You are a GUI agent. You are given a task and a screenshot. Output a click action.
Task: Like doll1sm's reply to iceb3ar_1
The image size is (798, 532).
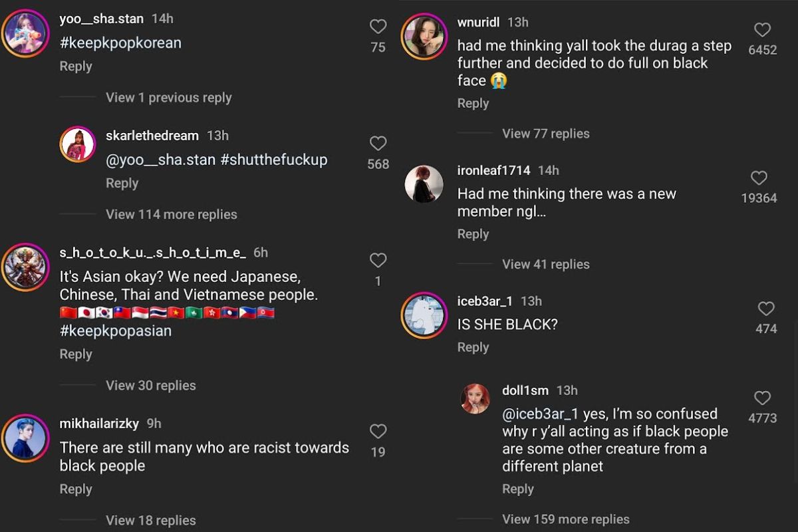click(x=763, y=398)
